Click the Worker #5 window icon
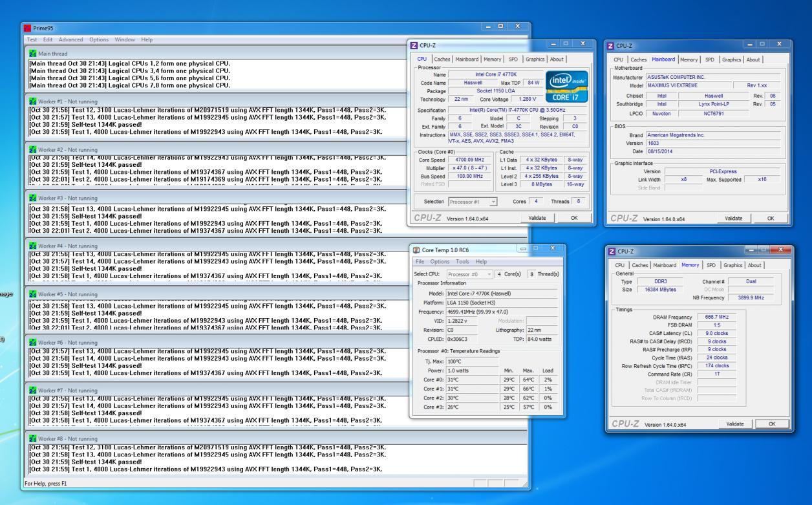This screenshot has height=505, width=812. coord(32,294)
